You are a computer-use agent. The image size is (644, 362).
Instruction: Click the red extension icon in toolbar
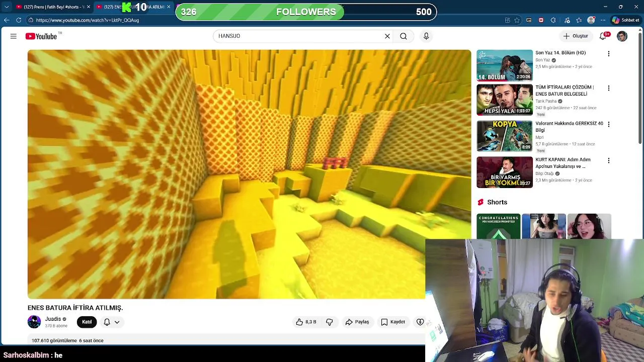[541, 20]
